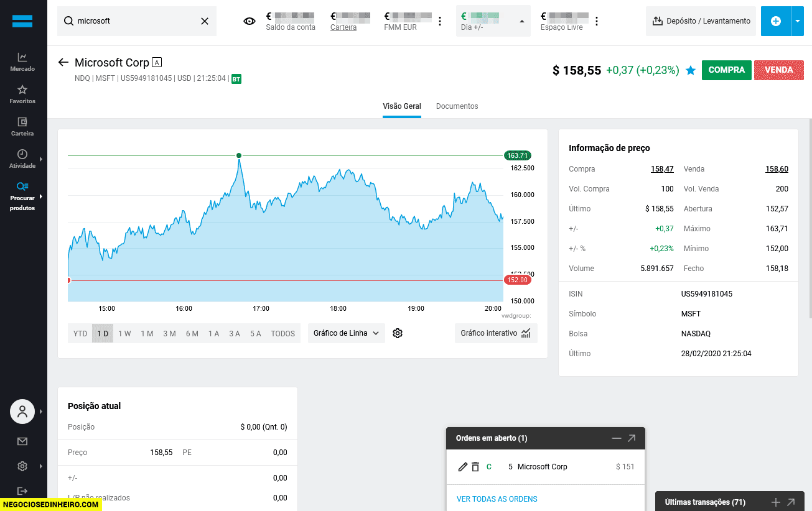
Task: Open the Gráfico interativo button
Action: point(496,333)
